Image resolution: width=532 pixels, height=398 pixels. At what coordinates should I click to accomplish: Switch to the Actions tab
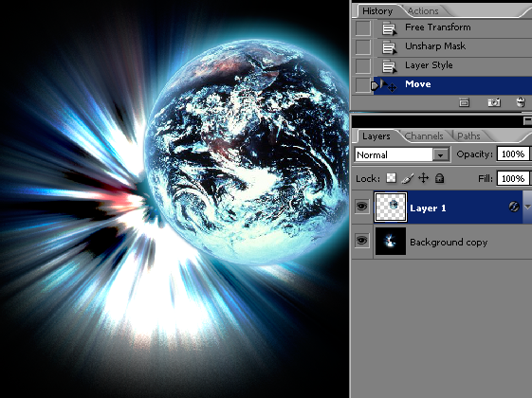[x=423, y=11]
